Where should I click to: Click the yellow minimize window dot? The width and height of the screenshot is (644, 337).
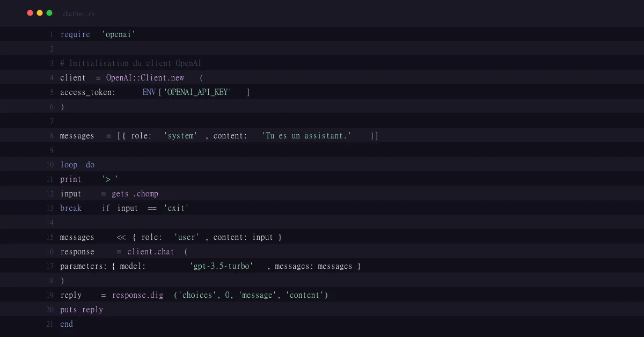point(40,13)
